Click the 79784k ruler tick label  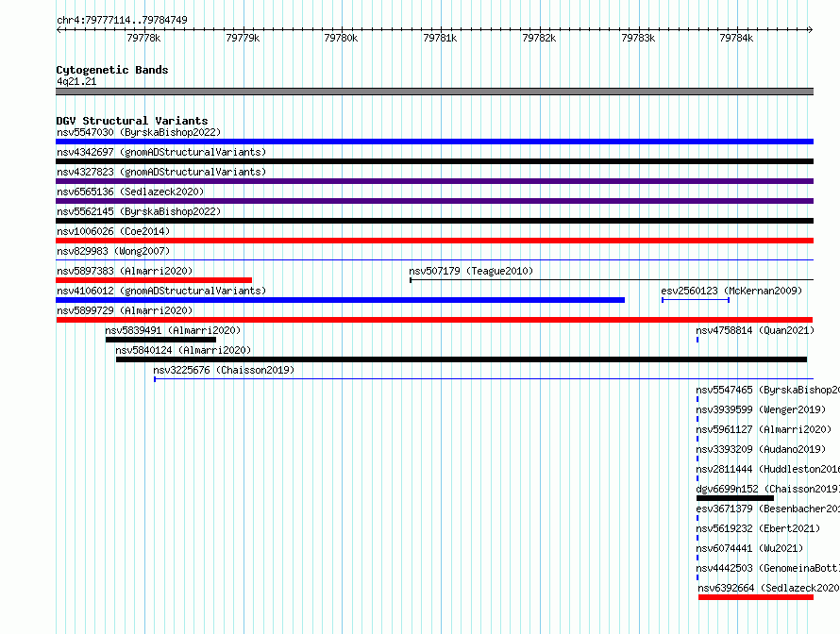pyautogui.click(x=736, y=38)
